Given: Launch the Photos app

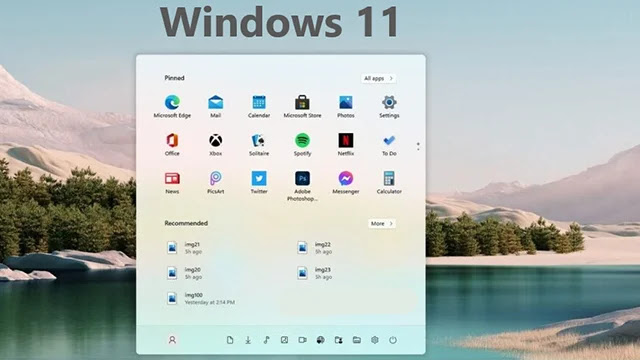Looking at the screenshot, I should 346,106.
